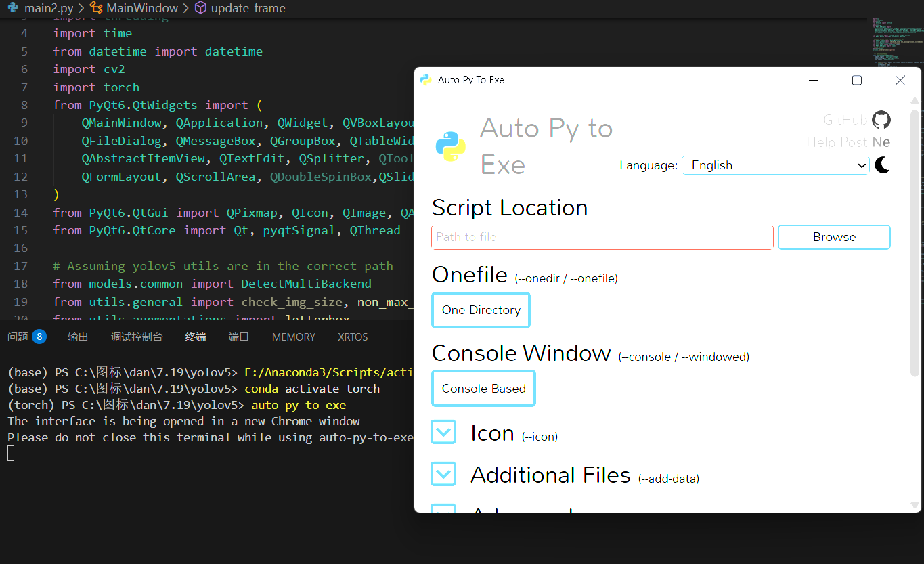
Task: Expand the Icon section chevron
Action: point(443,432)
